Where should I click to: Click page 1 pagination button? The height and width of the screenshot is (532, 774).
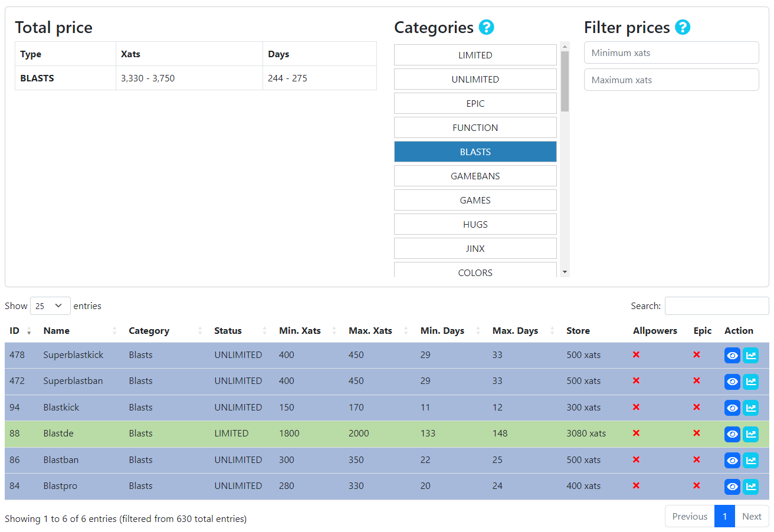click(724, 516)
